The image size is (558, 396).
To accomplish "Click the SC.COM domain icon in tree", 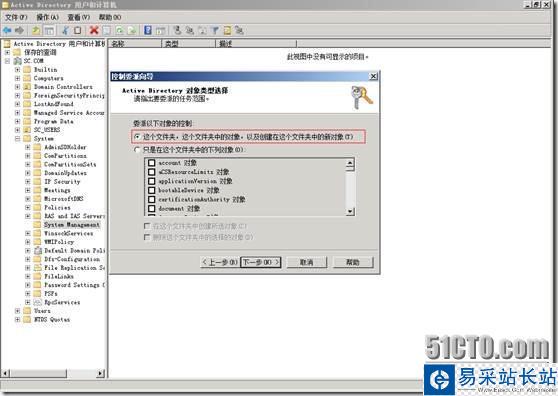I will pyautogui.click(x=17, y=61).
